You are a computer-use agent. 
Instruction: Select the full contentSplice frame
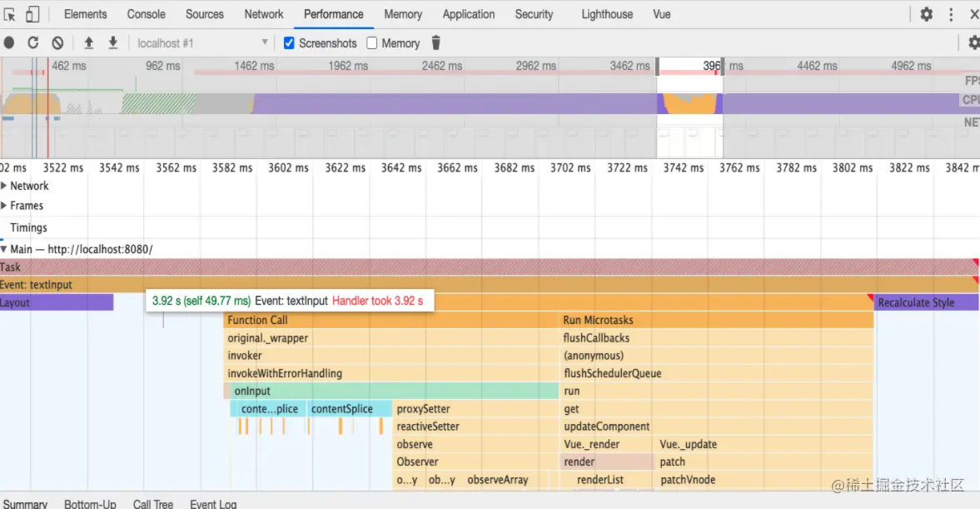350,409
